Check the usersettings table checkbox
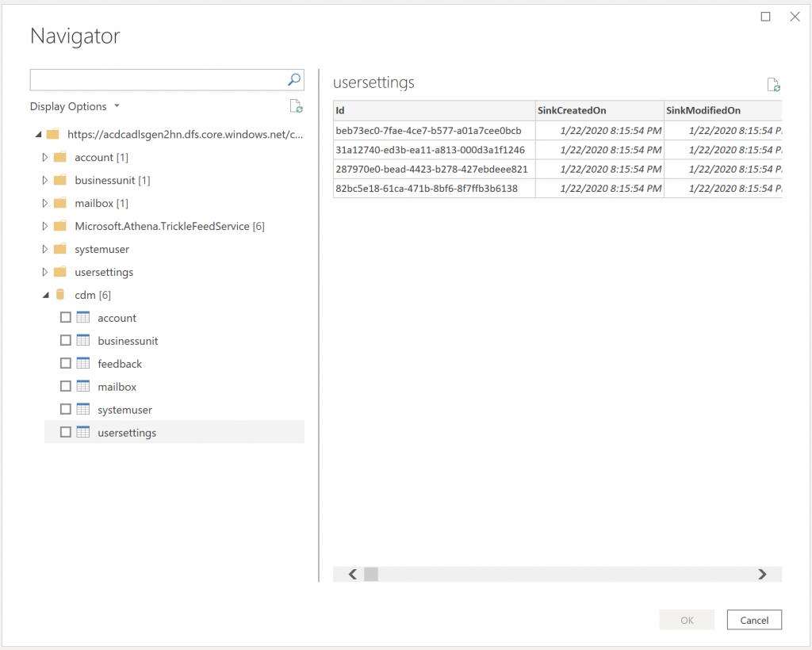 [x=65, y=432]
